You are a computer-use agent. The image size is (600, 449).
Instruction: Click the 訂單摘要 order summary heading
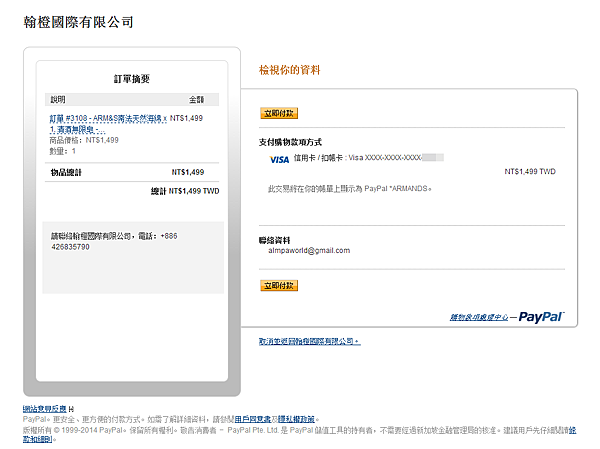(x=132, y=79)
